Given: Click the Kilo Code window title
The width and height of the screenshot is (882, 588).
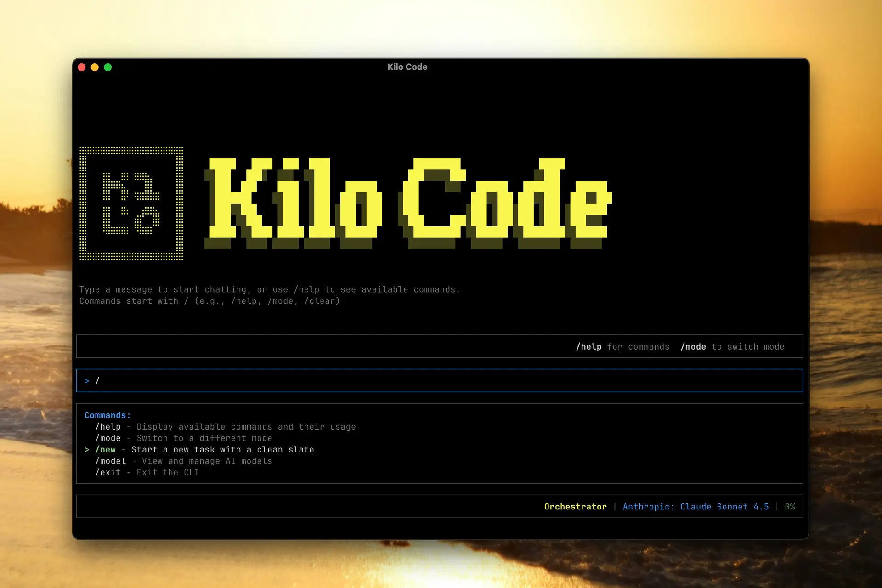Looking at the screenshot, I should [407, 67].
